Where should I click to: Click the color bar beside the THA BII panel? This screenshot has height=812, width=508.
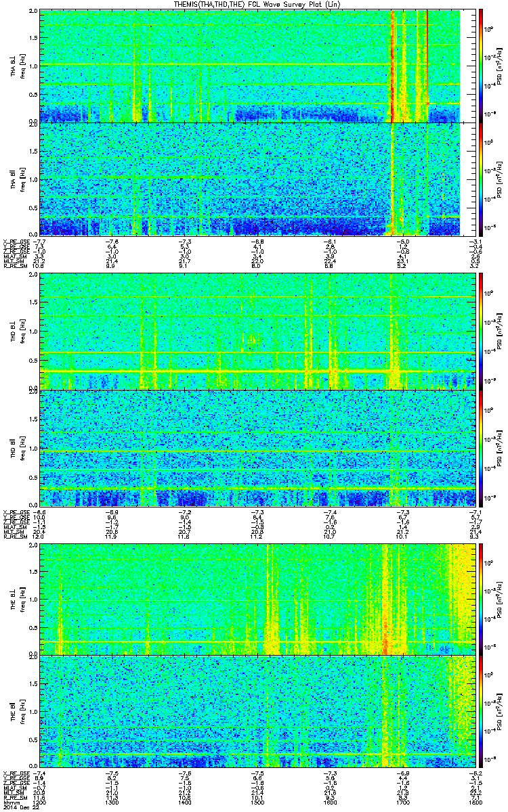(481, 179)
